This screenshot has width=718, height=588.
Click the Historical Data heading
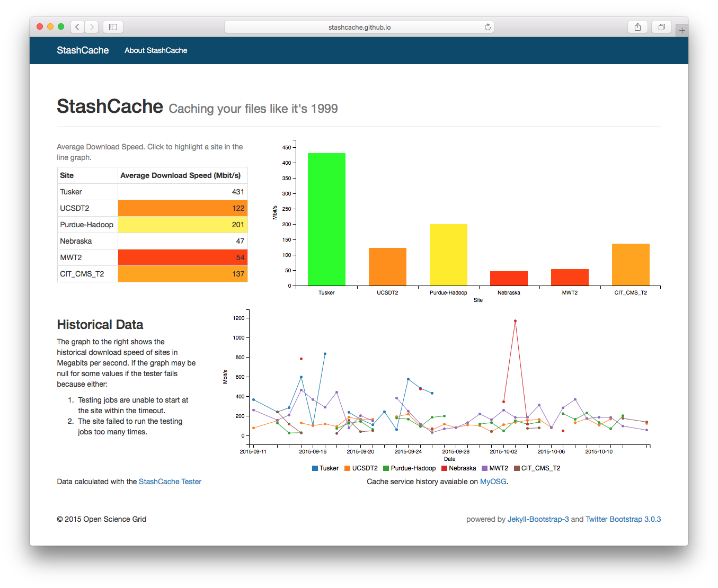pos(100,325)
